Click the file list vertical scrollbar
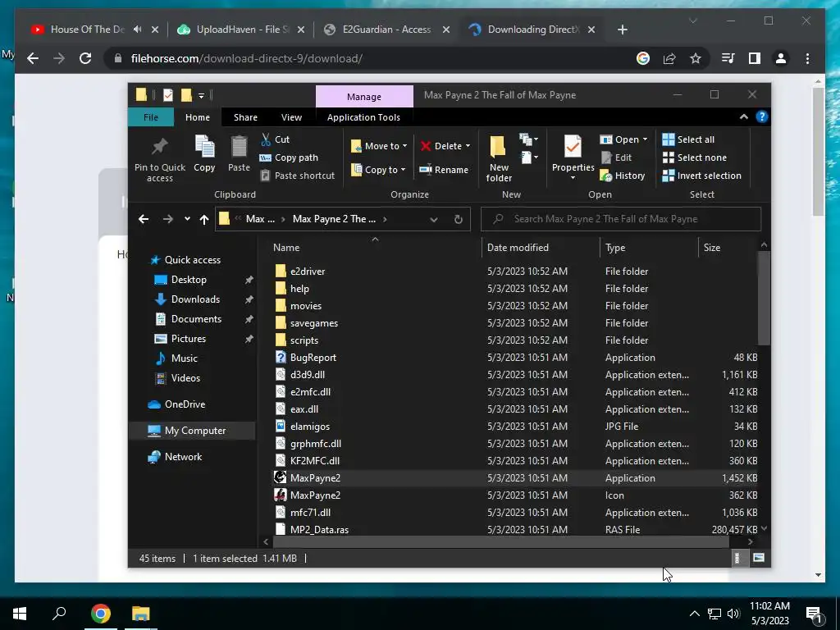840x630 pixels. pos(764,299)
